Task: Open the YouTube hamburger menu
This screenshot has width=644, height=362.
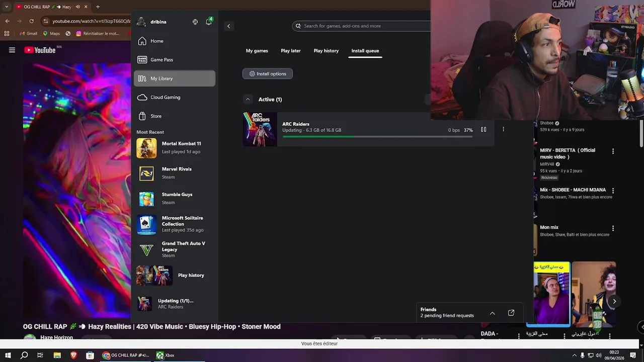Action: click(x=12, y=50)
